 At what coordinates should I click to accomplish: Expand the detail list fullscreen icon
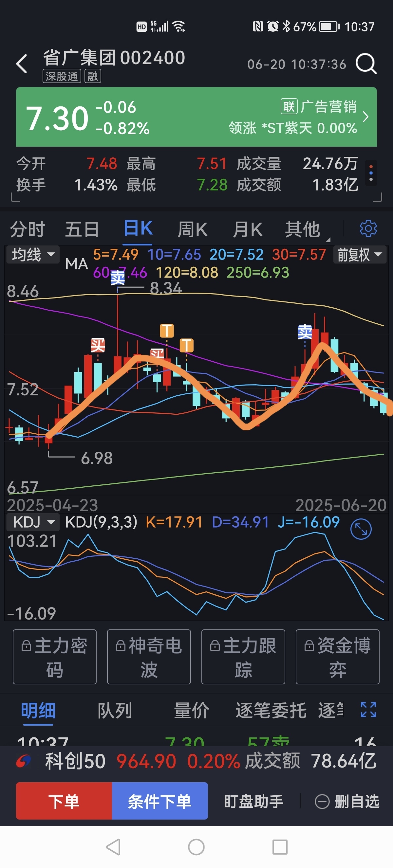click(368, 710)
